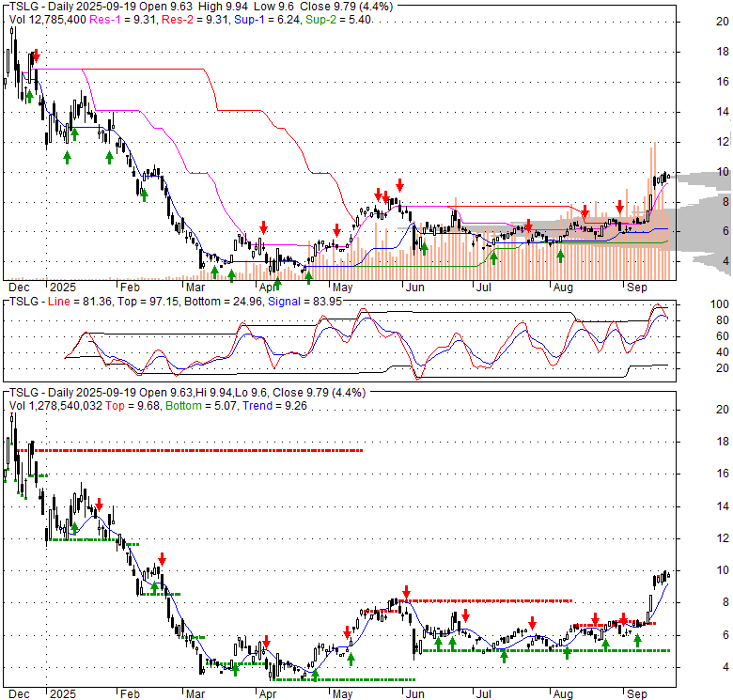This screenshot has width=733, height=700.
Task: Click the 'Res-1 = 9.31' legend entry
Action: pyautogui.click(x=122, y=20)
